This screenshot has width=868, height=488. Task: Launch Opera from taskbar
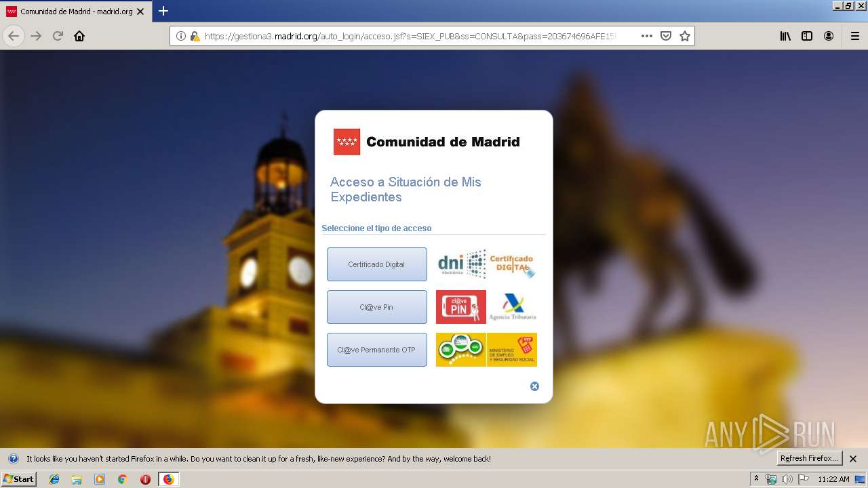145,479
